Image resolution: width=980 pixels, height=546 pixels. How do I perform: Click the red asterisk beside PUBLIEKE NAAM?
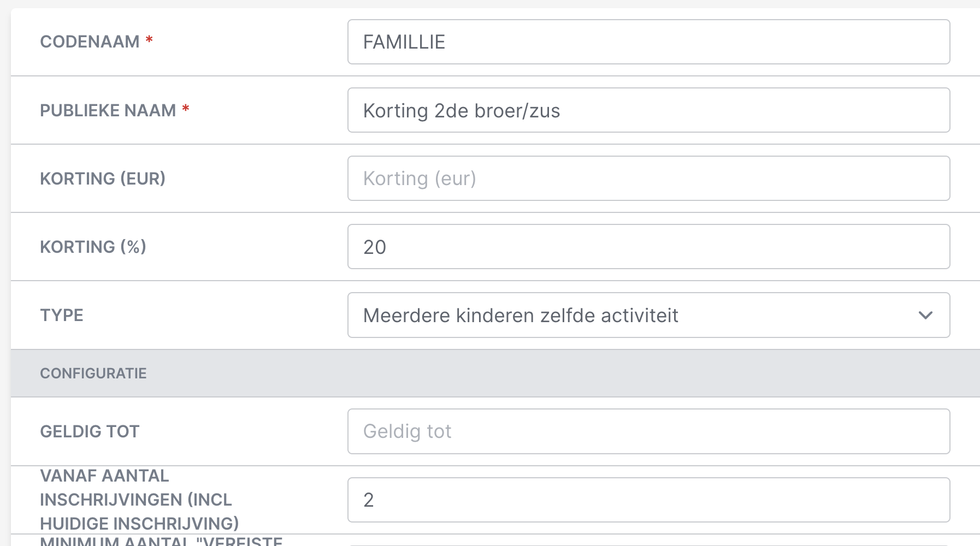click(185, 108)
